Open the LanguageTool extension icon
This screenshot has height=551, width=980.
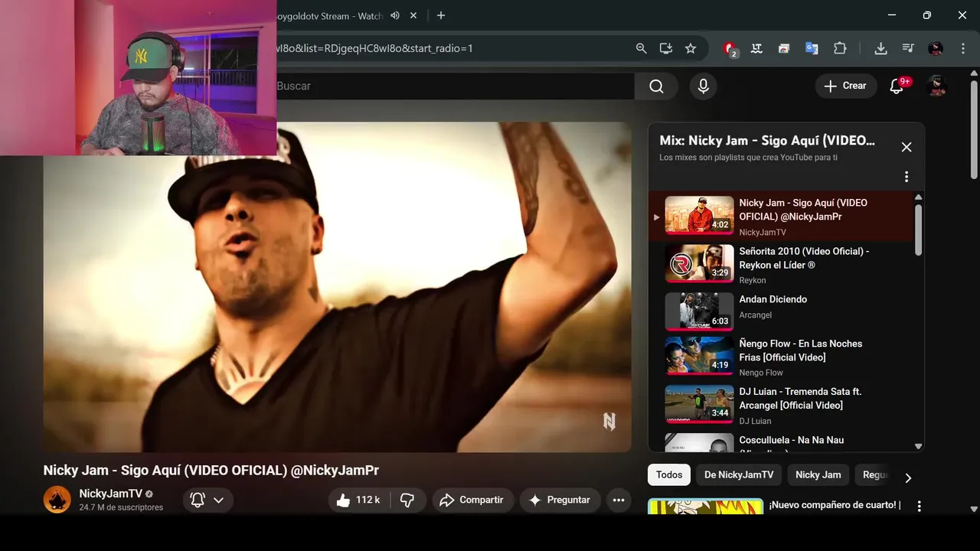click(756, 48)
